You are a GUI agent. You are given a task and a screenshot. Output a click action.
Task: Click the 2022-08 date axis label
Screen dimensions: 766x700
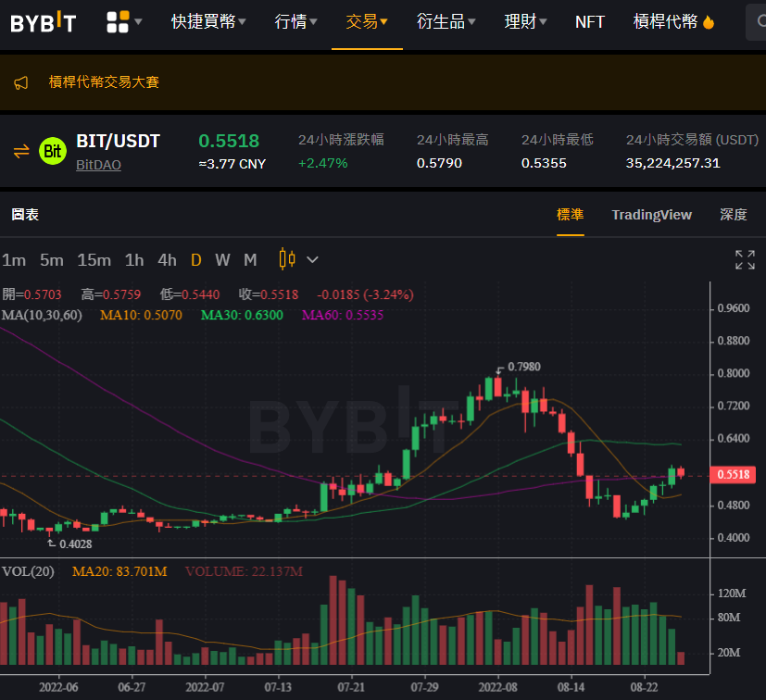(497, 687)
